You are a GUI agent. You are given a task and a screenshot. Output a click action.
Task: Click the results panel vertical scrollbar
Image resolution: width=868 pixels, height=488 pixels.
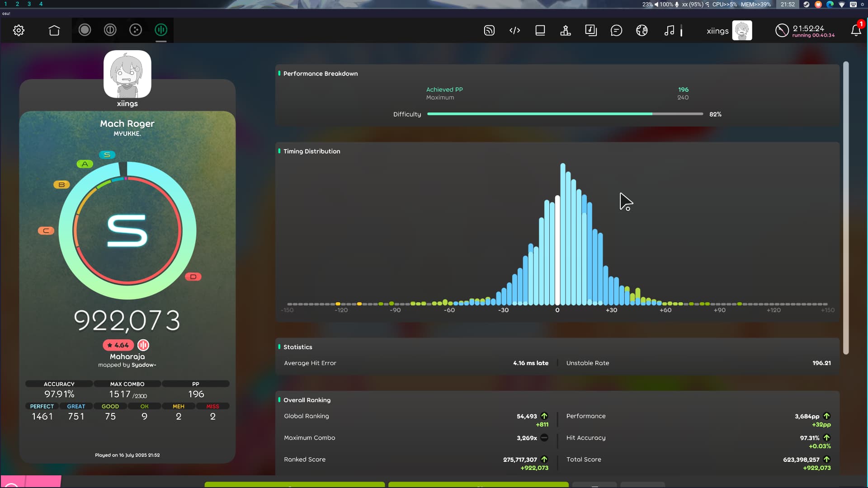coord(846,208)
